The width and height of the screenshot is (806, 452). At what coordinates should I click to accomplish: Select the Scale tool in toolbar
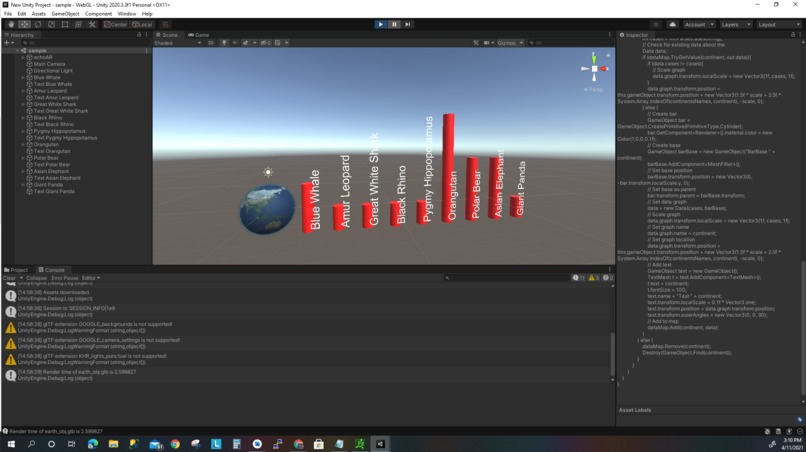pyautogui.click(x=51, y=24)
